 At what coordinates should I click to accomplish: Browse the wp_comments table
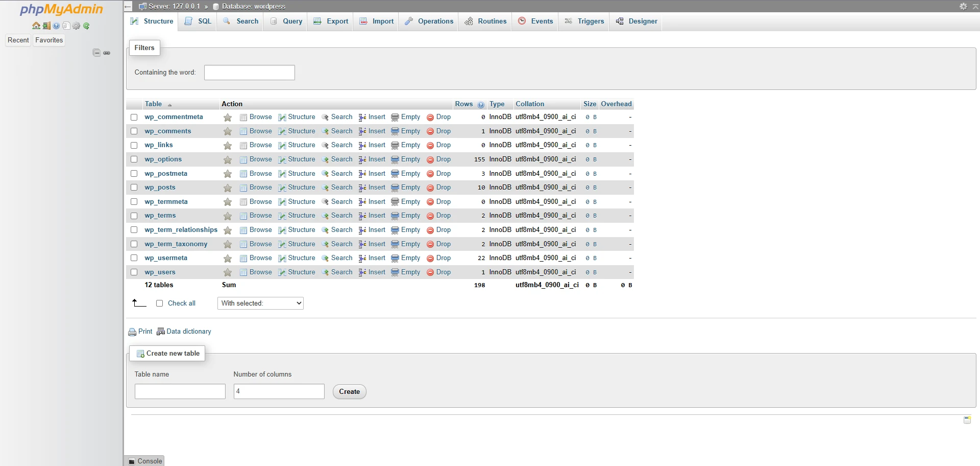[256, 131]
